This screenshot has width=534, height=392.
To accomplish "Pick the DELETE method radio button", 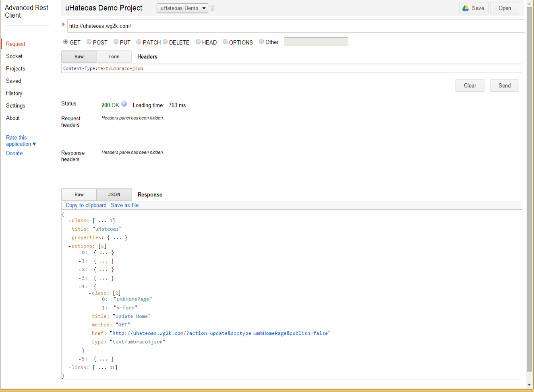I will pyautogui.click(x=165, y=42).
